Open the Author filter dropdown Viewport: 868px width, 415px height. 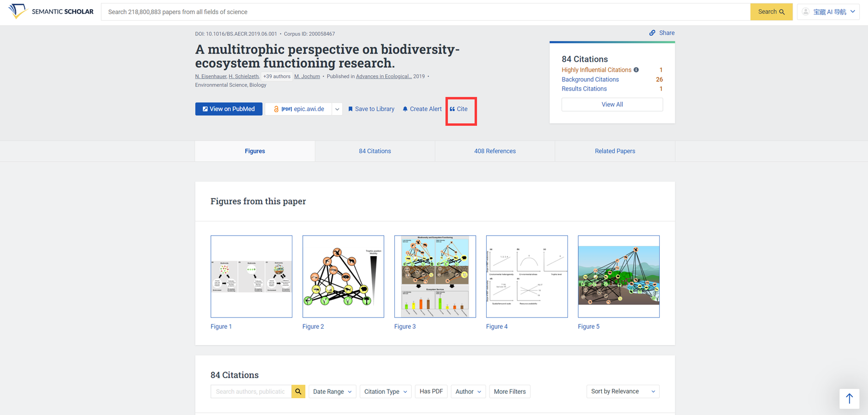click(x=468, y=392)
